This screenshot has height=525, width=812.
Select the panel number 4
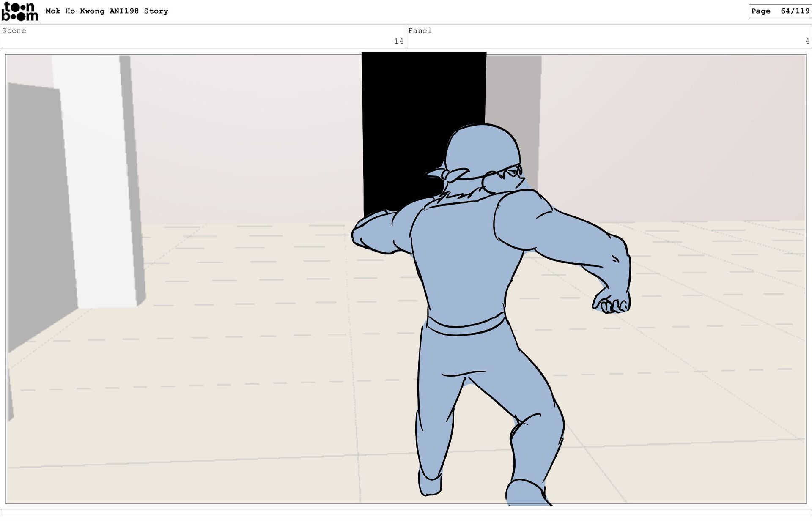point(807,41)
